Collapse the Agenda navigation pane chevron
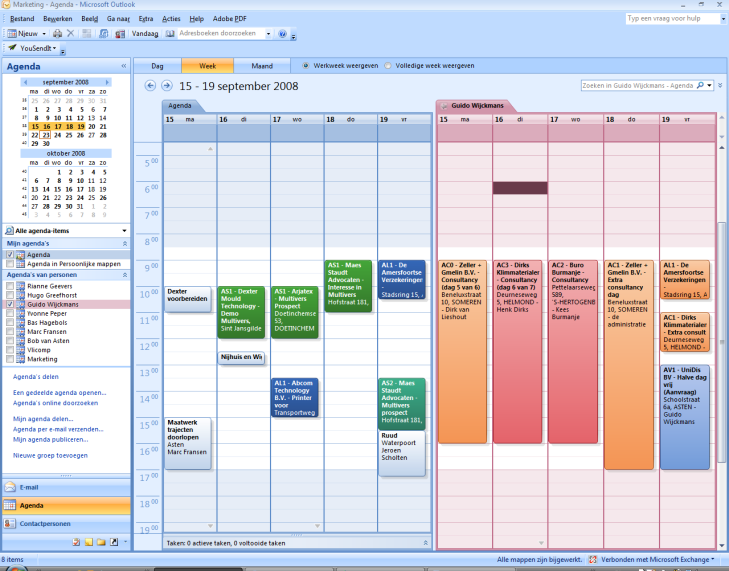This screenshot has height=571, width=729. [124, 66]
